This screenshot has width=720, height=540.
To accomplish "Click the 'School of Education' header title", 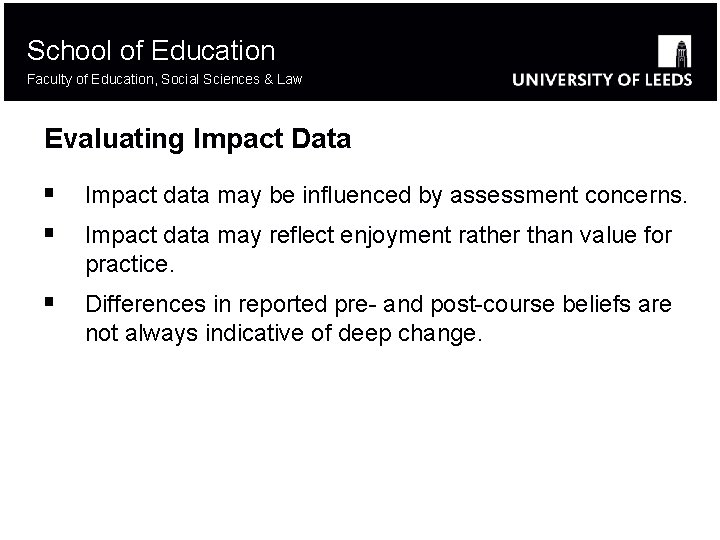I will pyautogui.click(x=151, y=50).
